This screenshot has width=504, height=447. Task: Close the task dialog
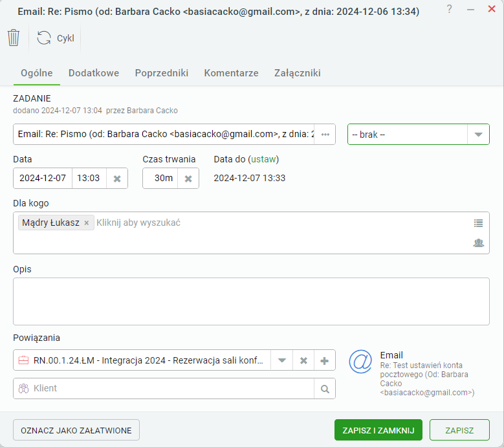point(492,9)
